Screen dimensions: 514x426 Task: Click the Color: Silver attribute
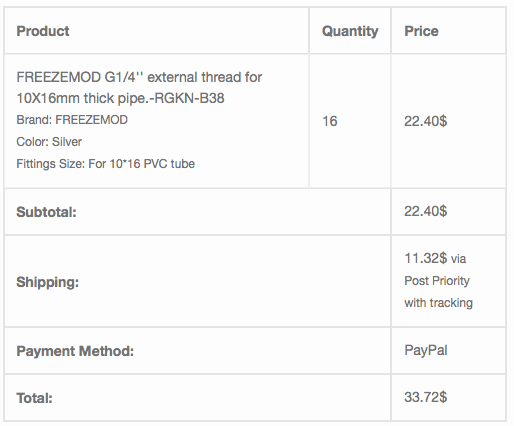(x=49, y=142)
